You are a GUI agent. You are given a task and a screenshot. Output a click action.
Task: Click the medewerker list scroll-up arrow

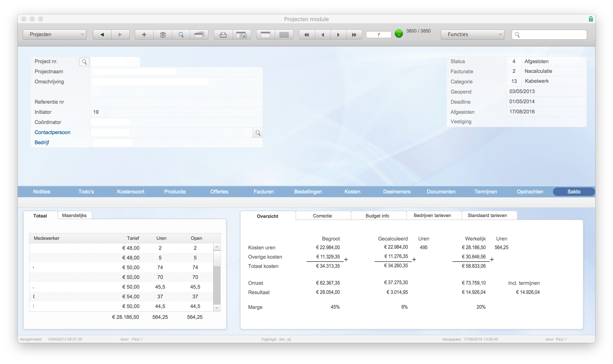coord(217,247)
